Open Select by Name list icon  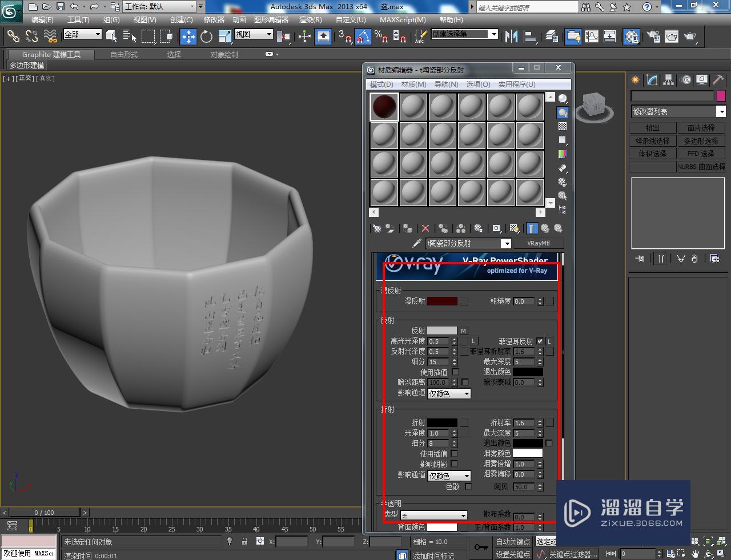click(x=130, y=37)
